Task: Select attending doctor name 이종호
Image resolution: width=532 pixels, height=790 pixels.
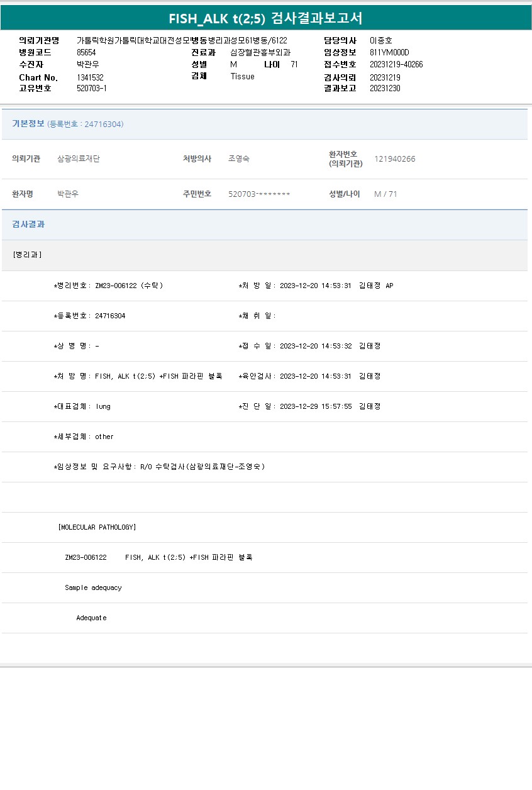Action: click(x=381, y=41)
